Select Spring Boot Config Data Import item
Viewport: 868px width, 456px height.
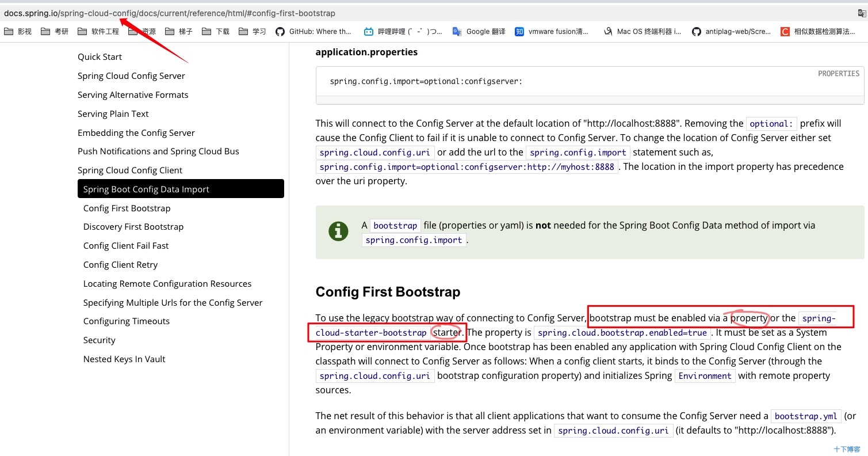[x=181, y=189]
